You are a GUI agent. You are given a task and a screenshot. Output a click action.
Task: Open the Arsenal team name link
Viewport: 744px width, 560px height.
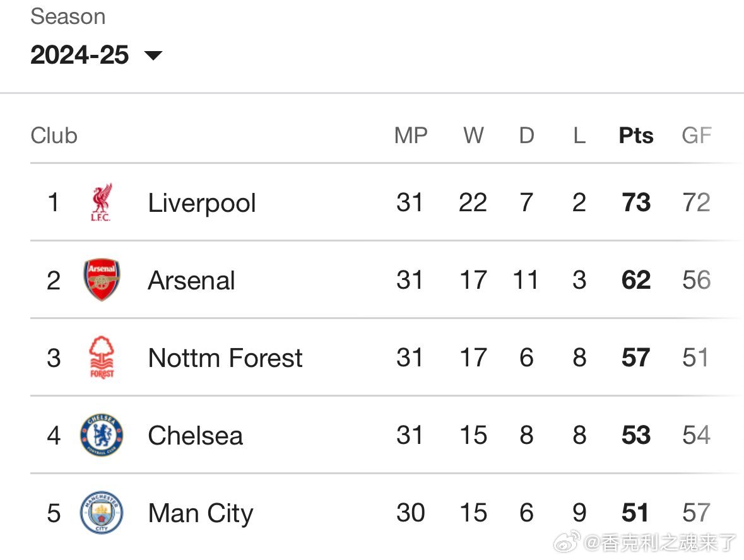(191, 280)
